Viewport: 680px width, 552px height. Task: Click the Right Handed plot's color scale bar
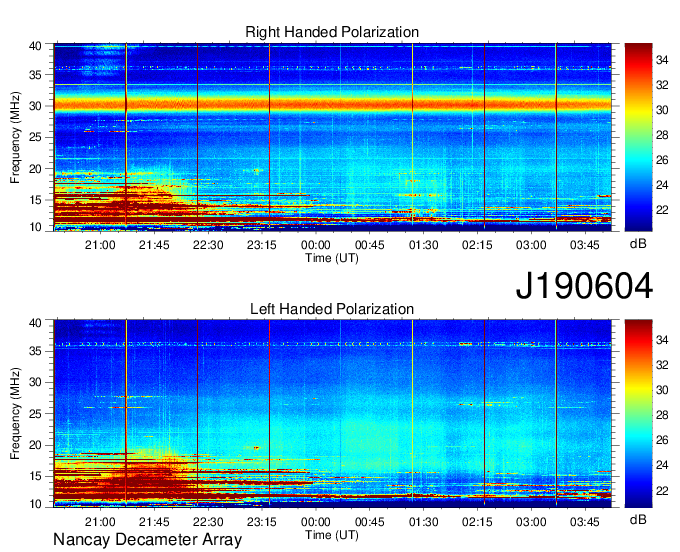tap(638, 137)
